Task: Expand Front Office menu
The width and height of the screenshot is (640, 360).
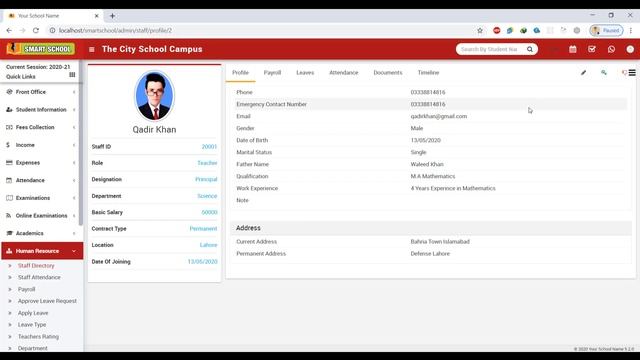Action: pyautogui.click(x=41, y=92)
